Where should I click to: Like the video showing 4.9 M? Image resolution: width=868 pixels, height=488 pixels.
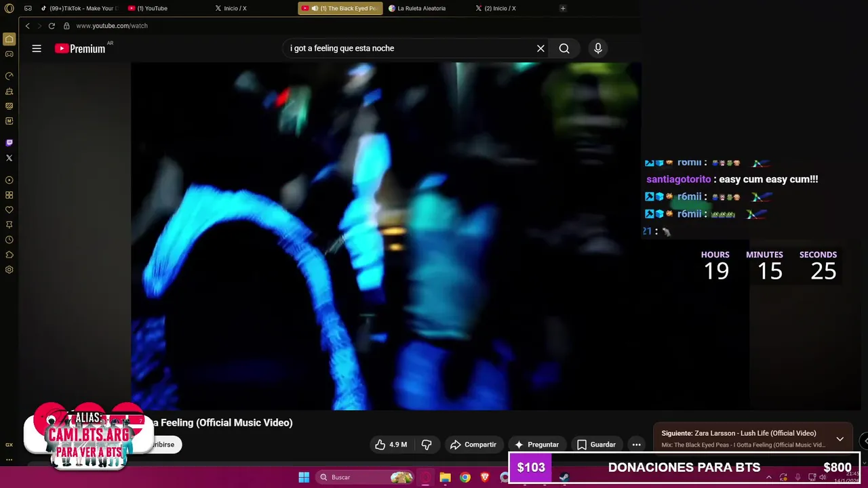pos(392,445)
